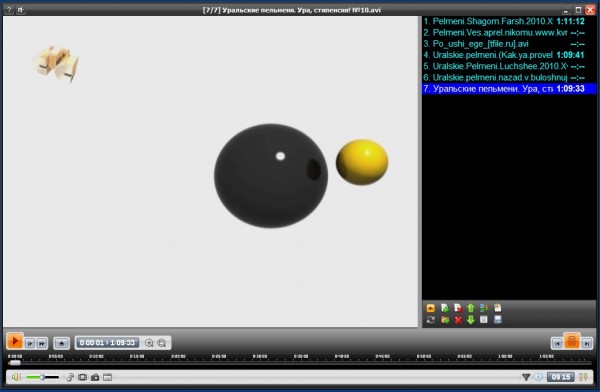The height and width of the screenshot is (392, 600).
Task: Click the frame step button
Action: [x=30, y=343]
